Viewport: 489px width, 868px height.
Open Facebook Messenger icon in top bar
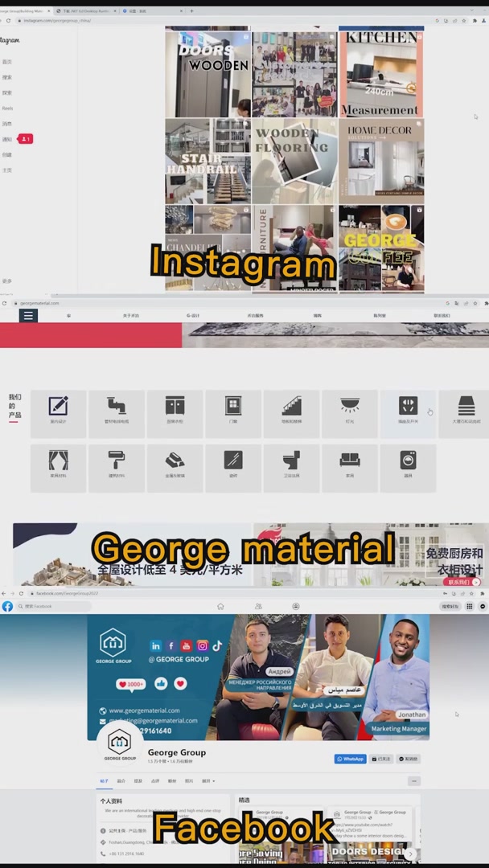[x=483, y=606]
